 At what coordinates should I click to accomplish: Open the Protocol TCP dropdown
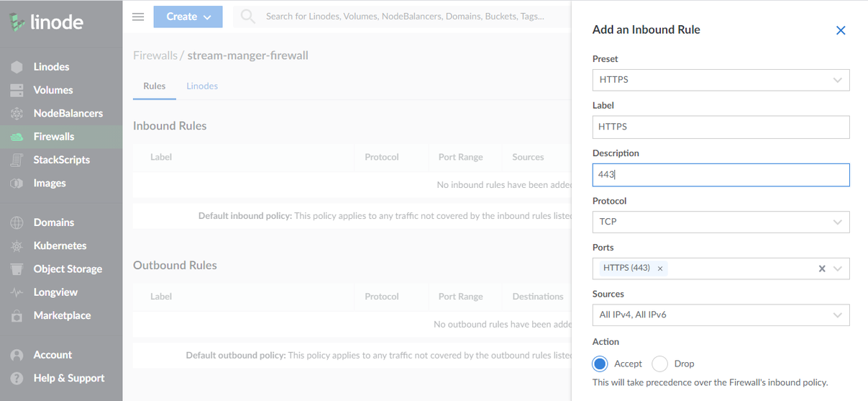coord(721,222)
